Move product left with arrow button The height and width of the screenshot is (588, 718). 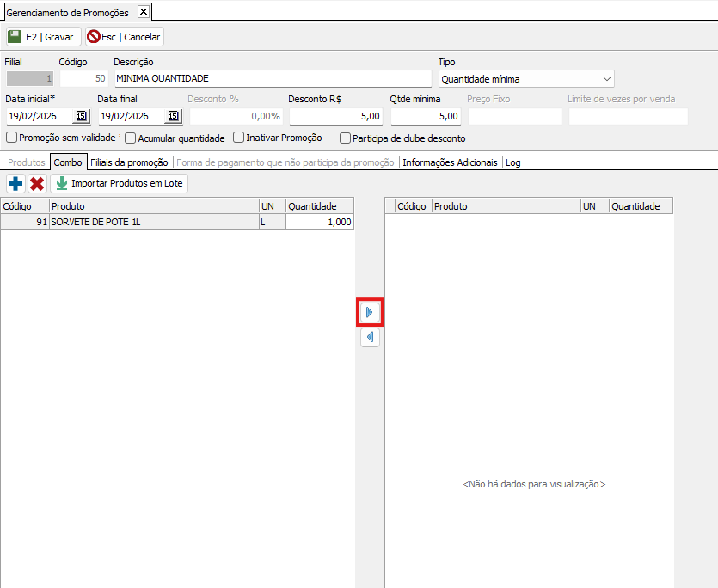coord(370,338)
